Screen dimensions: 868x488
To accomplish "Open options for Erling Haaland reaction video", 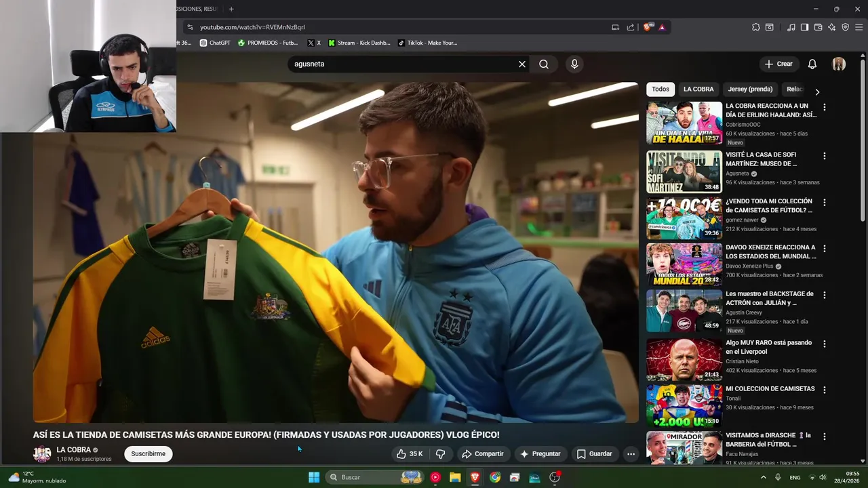I will point(825,107).
